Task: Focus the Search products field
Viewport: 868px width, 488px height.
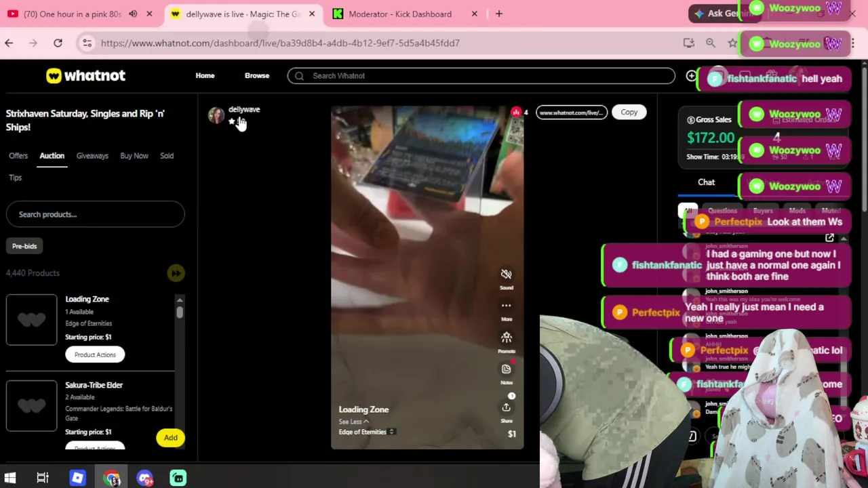Action: coord(95,214)
